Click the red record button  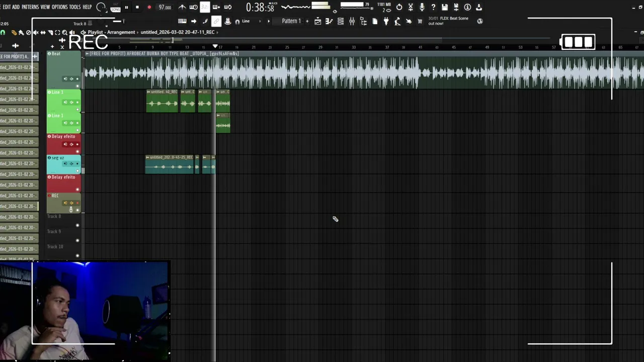coord(149,7)
